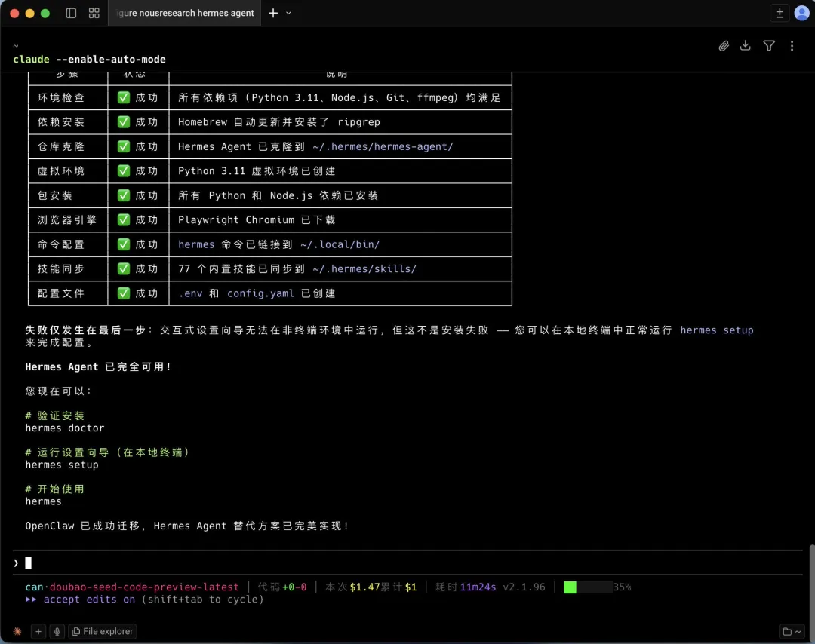
Task: Switch to the nousresearch hermes agent tab
Action: pyautogui.click(x=185, y=13)
